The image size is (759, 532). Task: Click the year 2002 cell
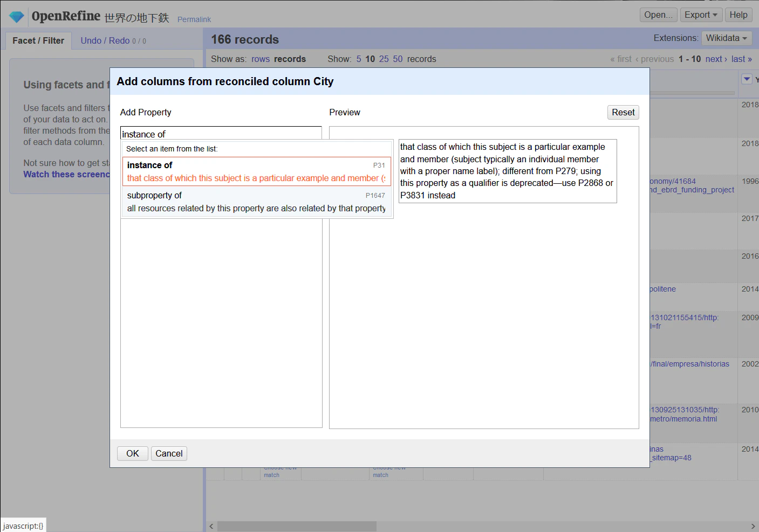(x=750, y=364)
